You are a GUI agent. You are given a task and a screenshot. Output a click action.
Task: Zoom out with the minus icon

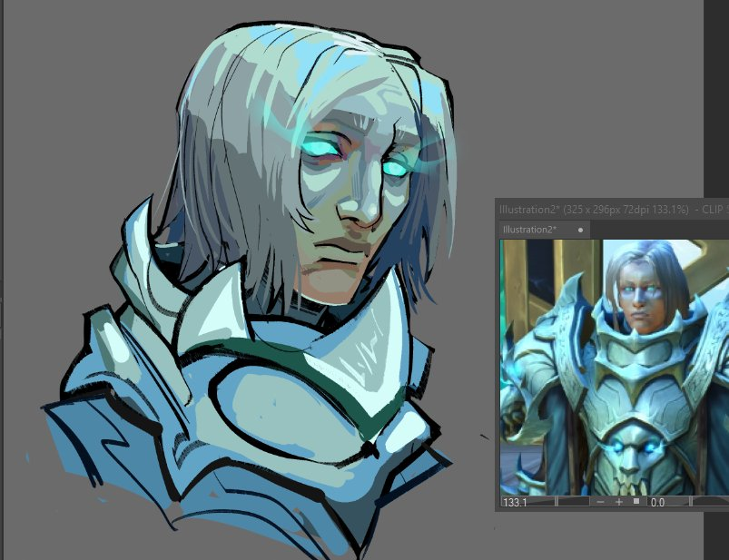pyautogui.click(x=600, y=502)
